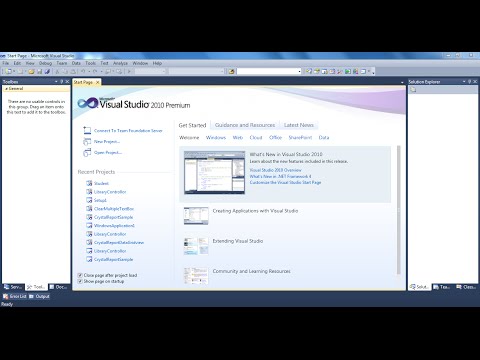
Task: Toggle Close page after project load checkbox
Action: (x=80, y=275)
